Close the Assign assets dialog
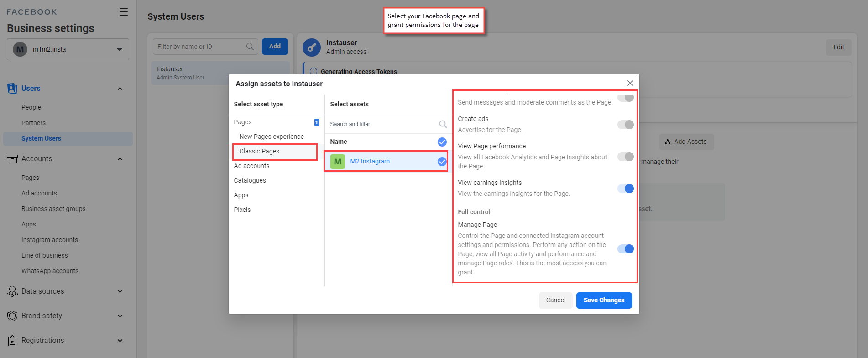 click(x=630, y=83)
